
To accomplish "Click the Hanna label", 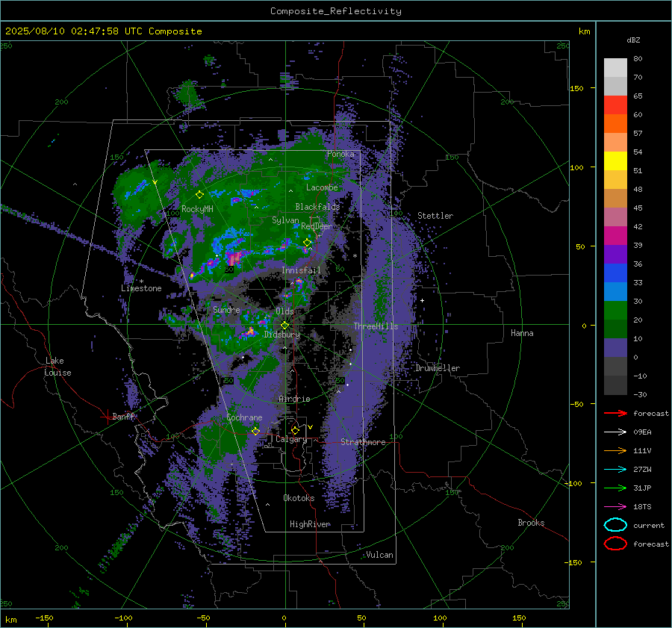I will pos(522,333).
